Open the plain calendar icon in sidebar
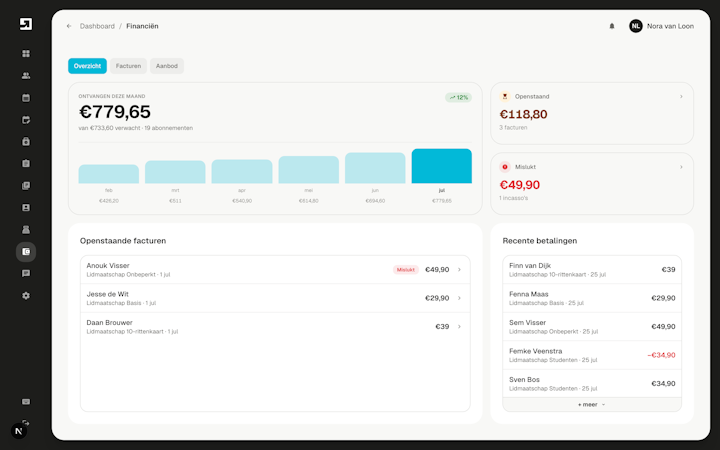This screenshot has width=720, height=450. point(26,98)
